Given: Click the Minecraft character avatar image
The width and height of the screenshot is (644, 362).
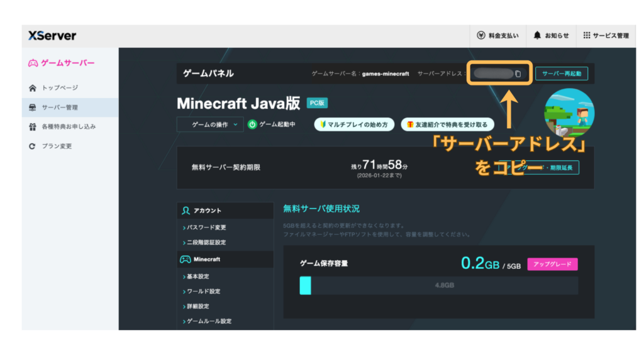Looking at the screenshot, I should coord(569,114).
